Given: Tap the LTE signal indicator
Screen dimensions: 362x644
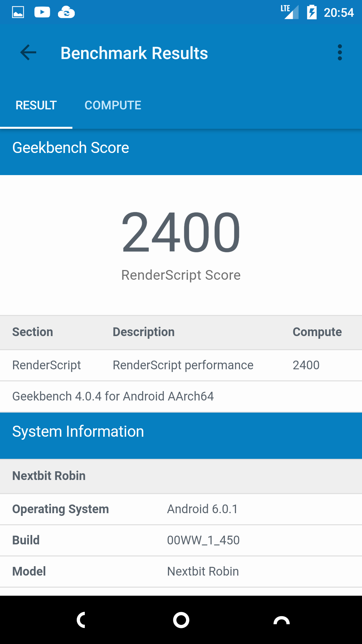Looking at the screenshot, I should [290, 12].
